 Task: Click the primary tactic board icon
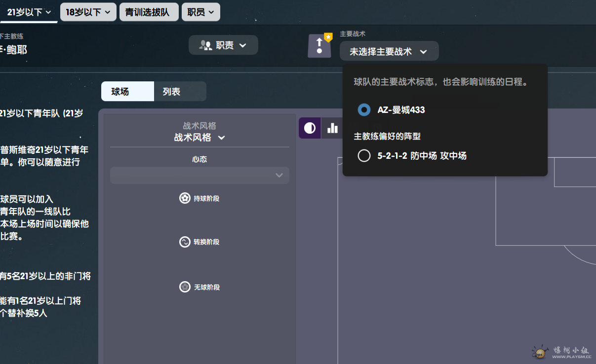pyautogui.click(x=319, y=45)
